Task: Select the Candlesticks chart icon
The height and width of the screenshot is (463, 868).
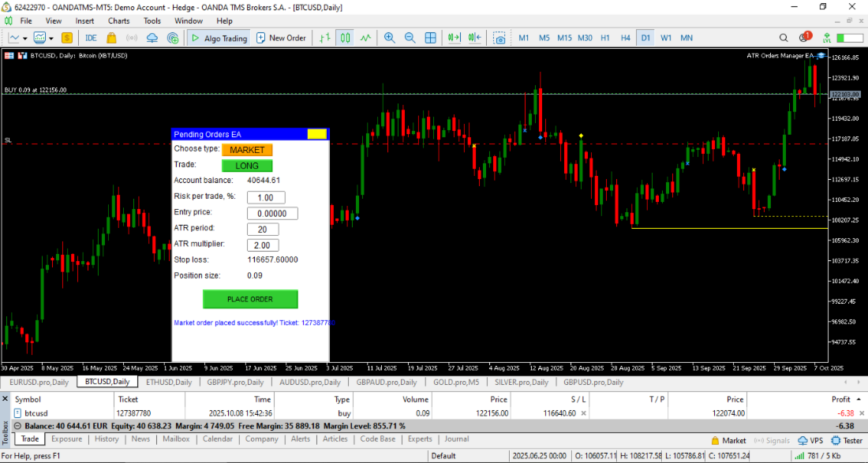Action: point(345,37)
